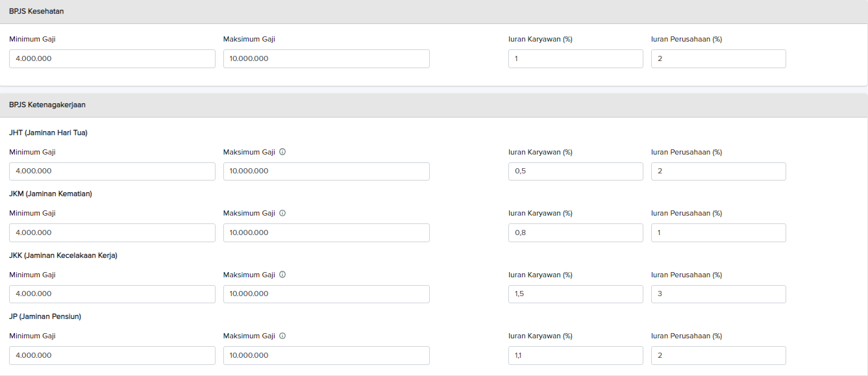868x376 pixels.
Task: Click JKM Iuran Karyawan field showing 0,8
Action: [x=575, y=232]
